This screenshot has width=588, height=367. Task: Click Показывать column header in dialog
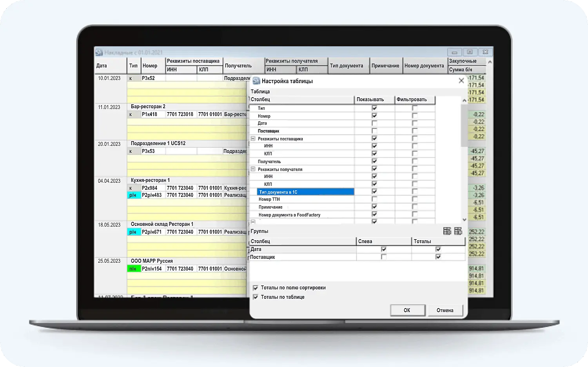pos(374,100)
